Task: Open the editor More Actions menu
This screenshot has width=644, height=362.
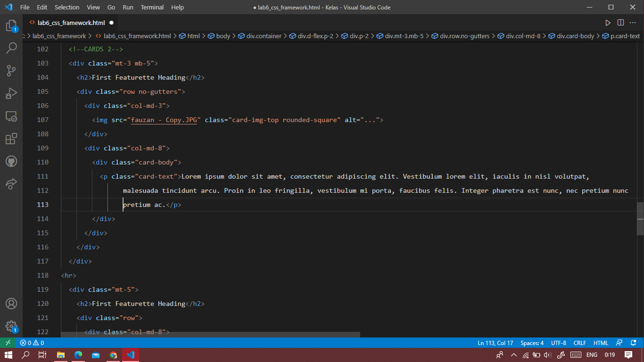Action: (633, 22)
